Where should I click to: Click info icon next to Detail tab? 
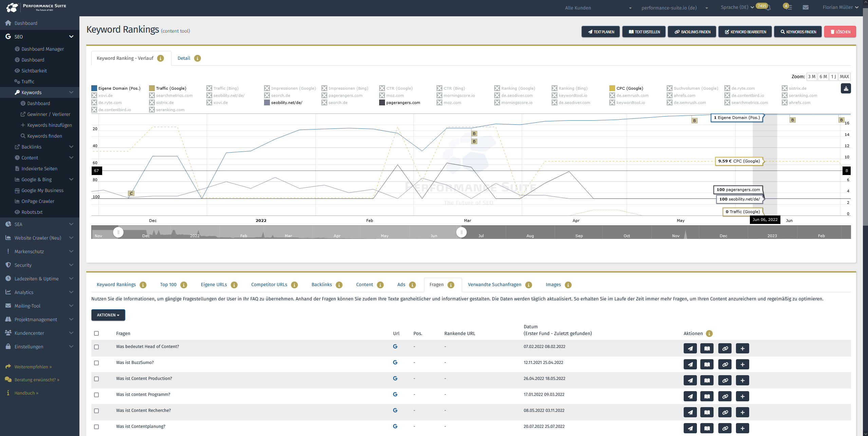[197, 58]
